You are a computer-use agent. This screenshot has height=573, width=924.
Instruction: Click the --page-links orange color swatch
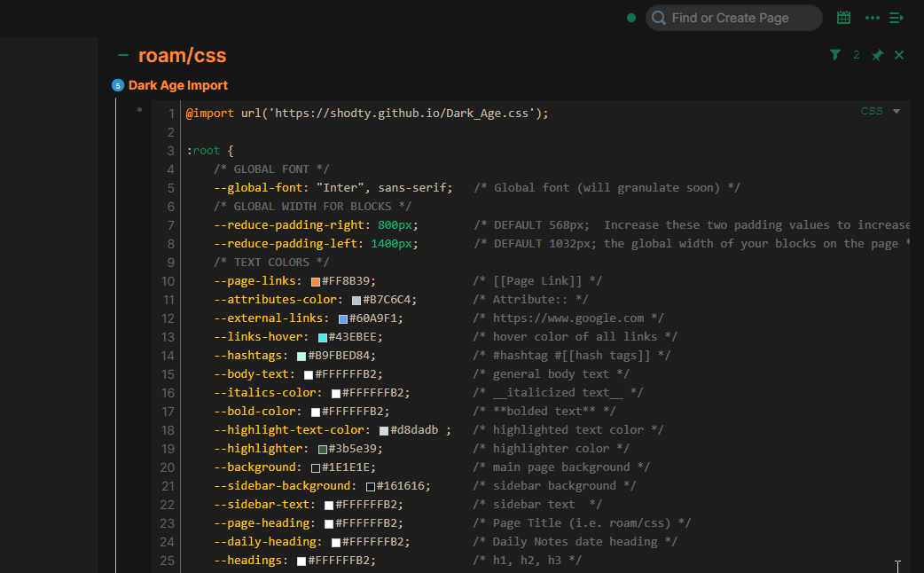(x=315, y=281)
